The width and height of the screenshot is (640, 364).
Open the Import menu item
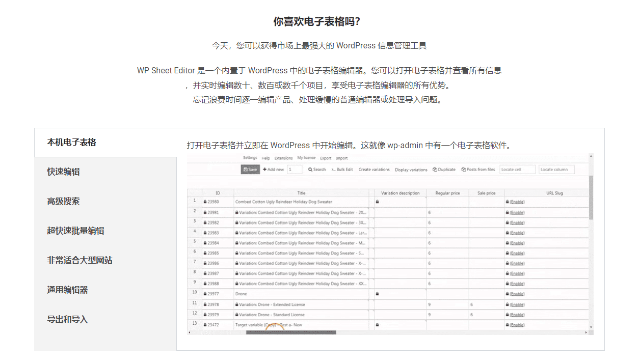(x=342, y=158)
